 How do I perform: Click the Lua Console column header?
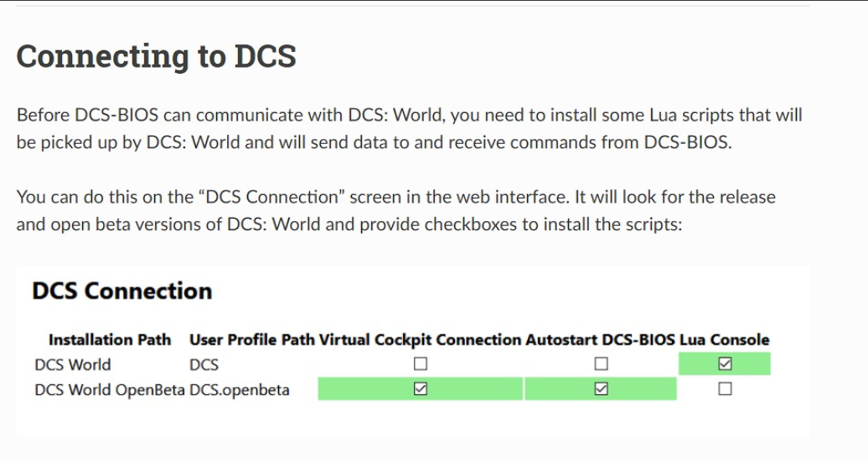pyautogui.click(x=725, y=340)
